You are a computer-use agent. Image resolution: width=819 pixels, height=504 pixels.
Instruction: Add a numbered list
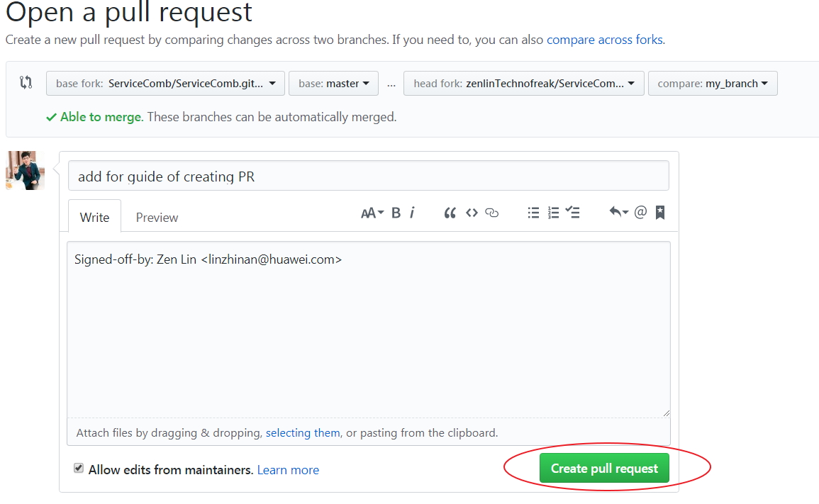pyautogui.click(x=554, y=213)
